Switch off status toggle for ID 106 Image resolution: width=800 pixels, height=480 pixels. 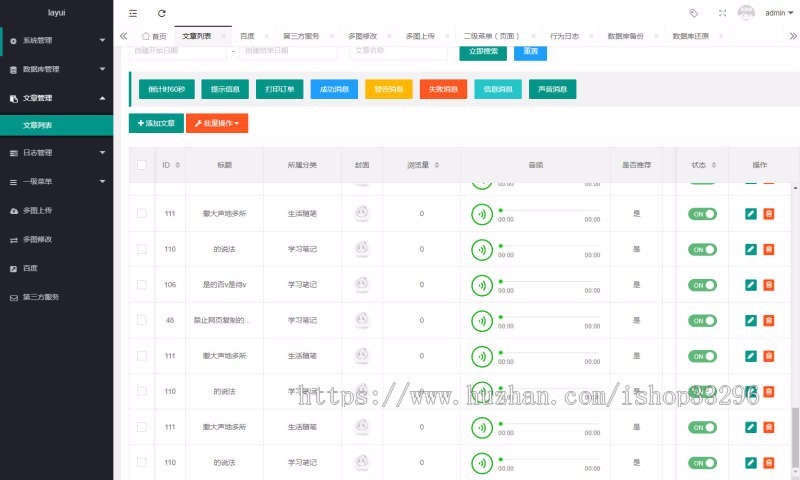pyautogui.click(x=702, y=285)
